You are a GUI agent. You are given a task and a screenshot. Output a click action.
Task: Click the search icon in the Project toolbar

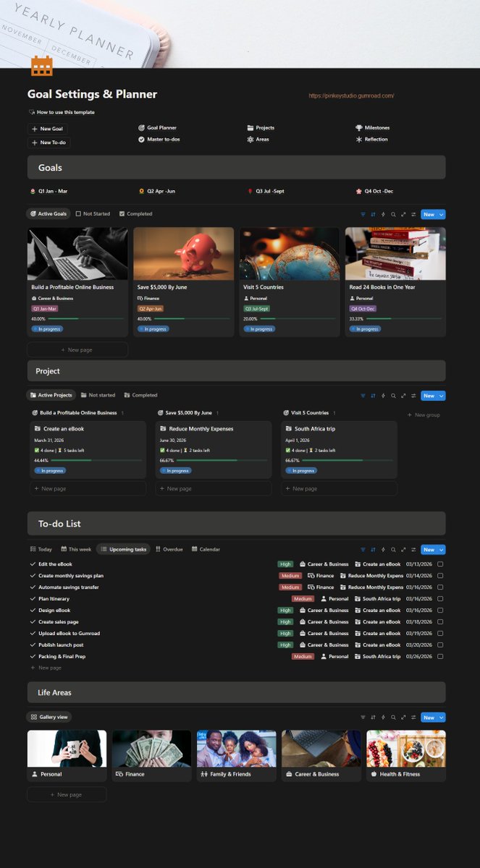point(393,396)
